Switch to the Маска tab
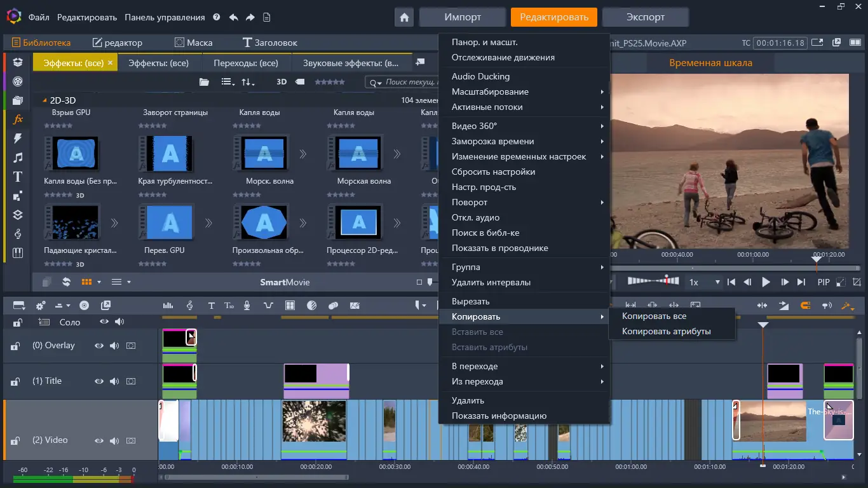Screen dimensions: 868x488 pyautogui.click(x=193, y=43)
